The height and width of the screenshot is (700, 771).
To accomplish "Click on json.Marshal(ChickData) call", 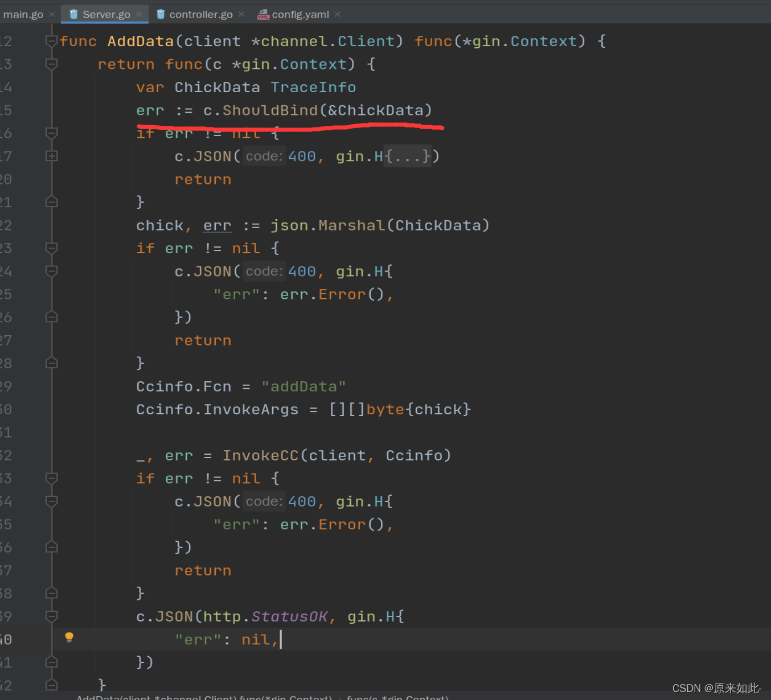I will click(x=380, y=225).
